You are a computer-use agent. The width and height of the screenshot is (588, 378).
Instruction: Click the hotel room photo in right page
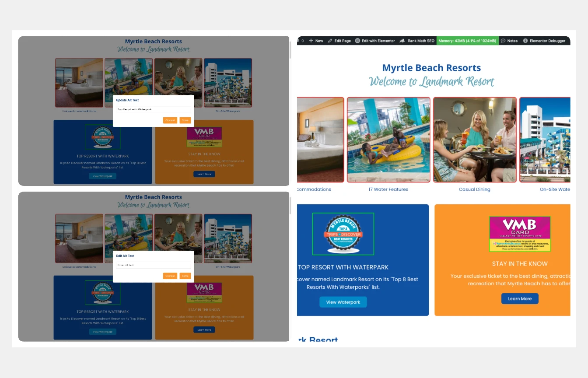pyautogui.click(x=320, y=140)
